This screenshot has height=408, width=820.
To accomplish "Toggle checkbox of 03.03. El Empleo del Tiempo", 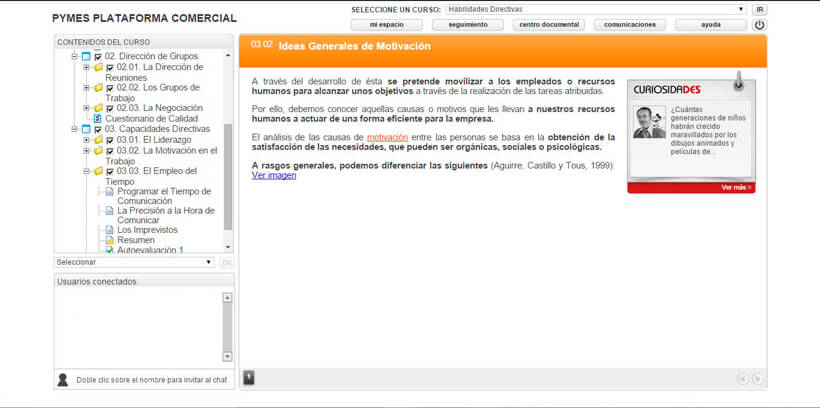I will 110,172.
